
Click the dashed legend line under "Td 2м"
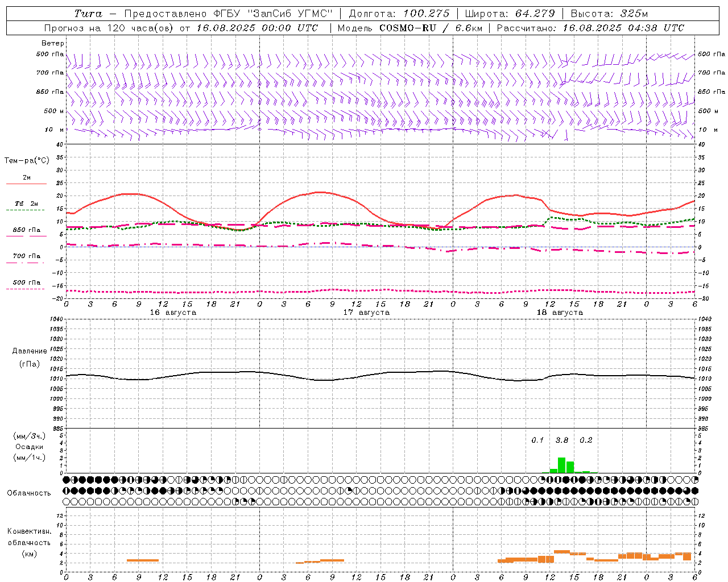pos(25,210)
